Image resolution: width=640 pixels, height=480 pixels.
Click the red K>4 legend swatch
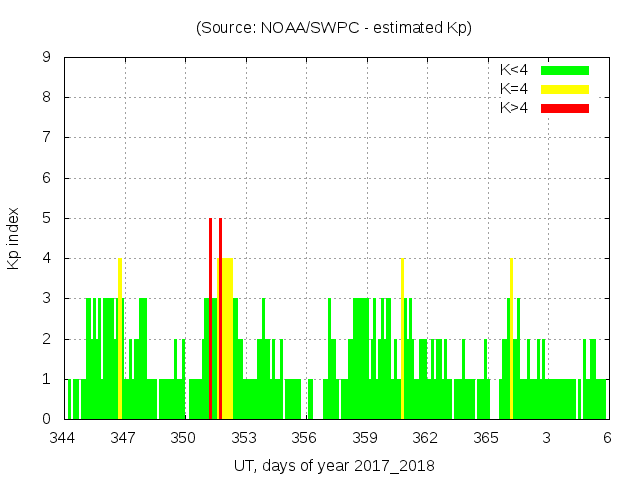[565, 108]
